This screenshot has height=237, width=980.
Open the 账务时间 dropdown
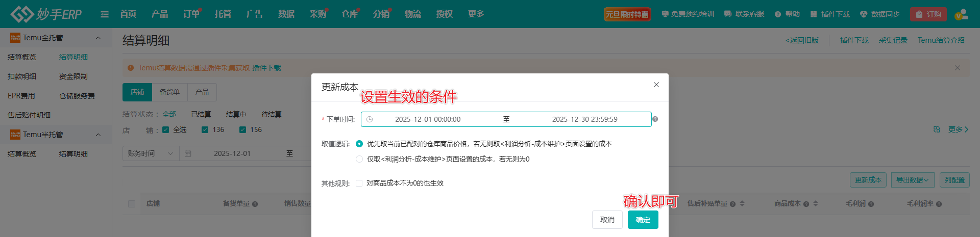[151, 153]
